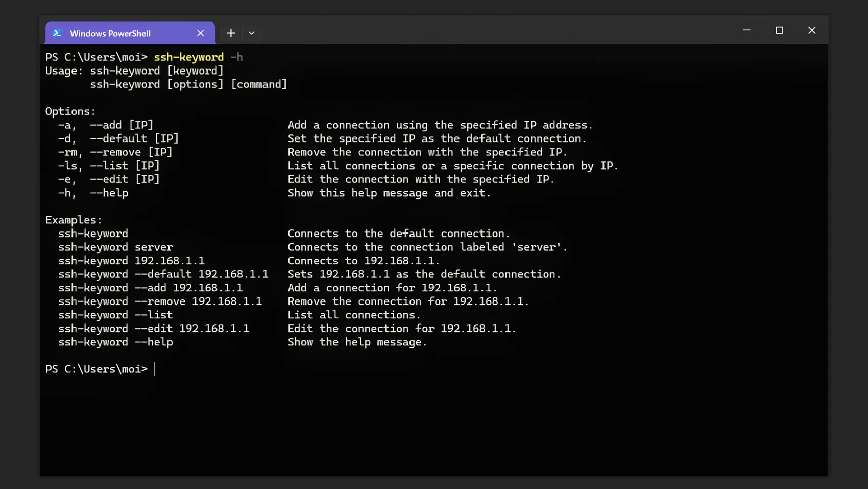Maximize the terminal window

[x=779, y=30]
